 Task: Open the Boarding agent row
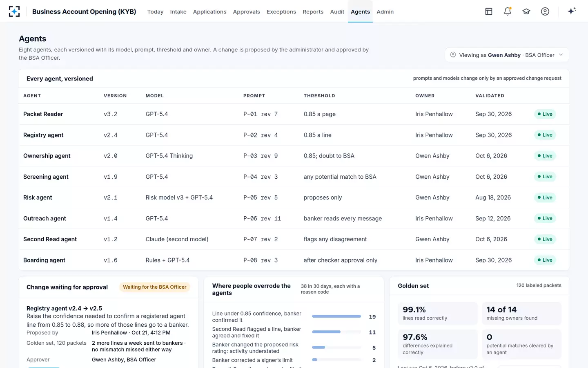pos(294,260)
